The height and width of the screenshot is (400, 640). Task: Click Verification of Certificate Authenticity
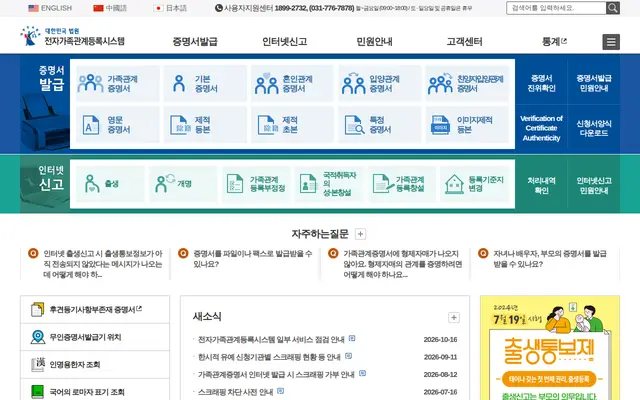541,128
